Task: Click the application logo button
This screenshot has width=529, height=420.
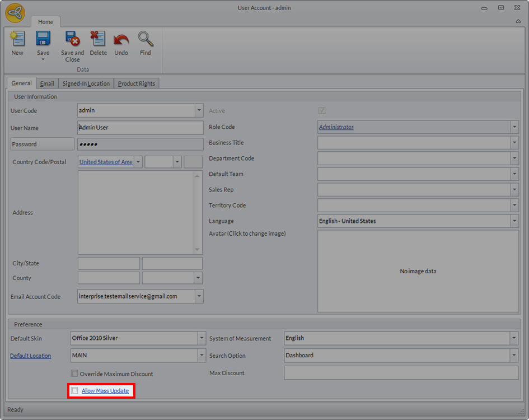Action: pos(15,13)
